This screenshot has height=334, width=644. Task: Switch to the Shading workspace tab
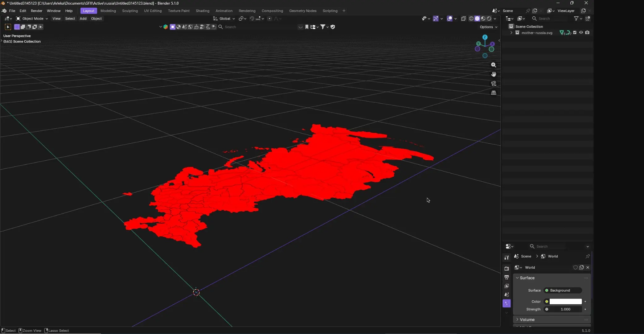pos(202,11)
